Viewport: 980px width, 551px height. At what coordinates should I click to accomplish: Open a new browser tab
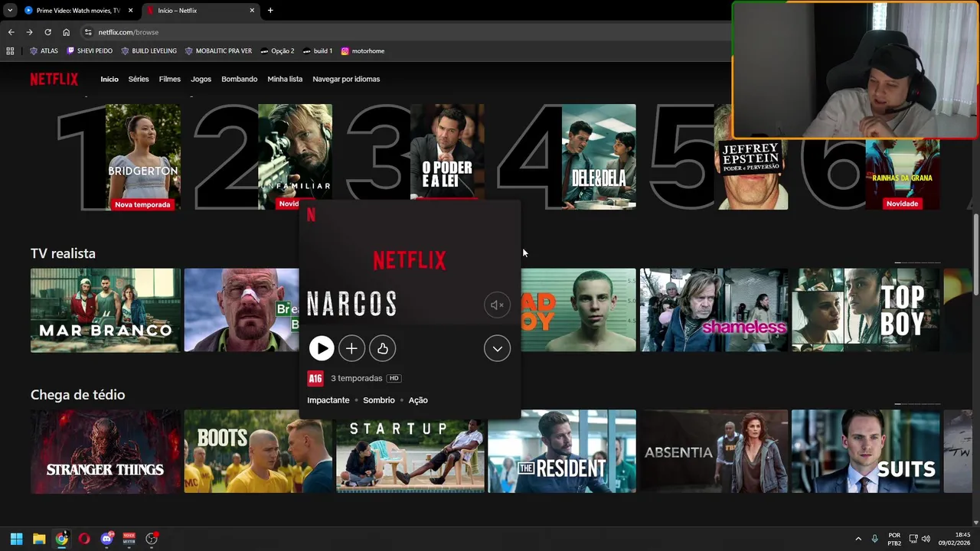pos(270,11)
